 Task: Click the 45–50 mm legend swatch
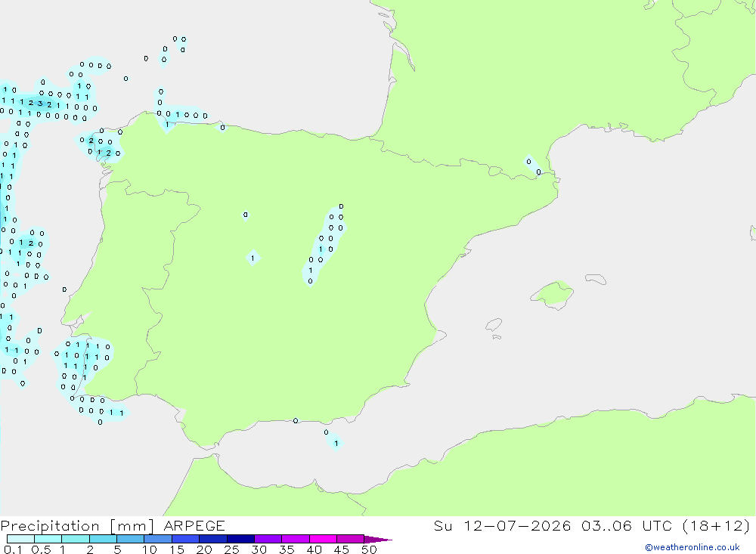click(x=350, y=539)
